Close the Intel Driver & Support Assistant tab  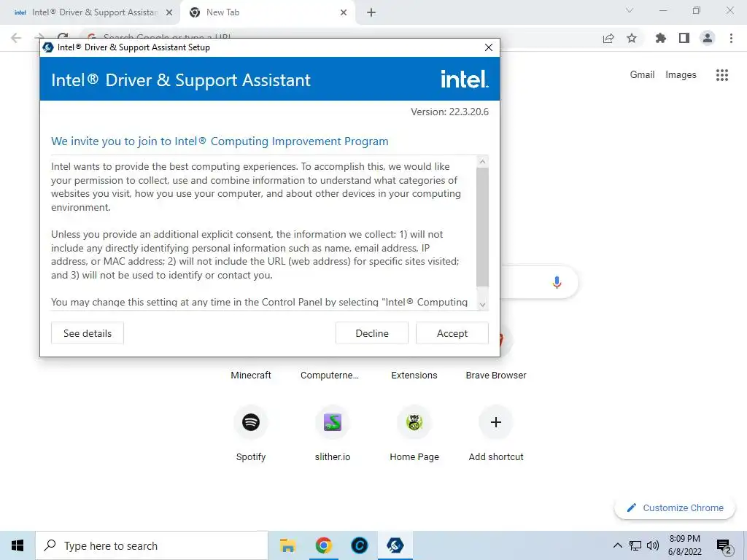[169, 13]
